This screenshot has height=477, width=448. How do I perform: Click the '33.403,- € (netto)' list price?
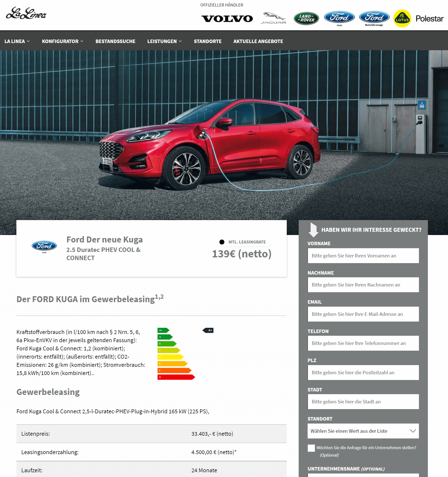(212, 434)
